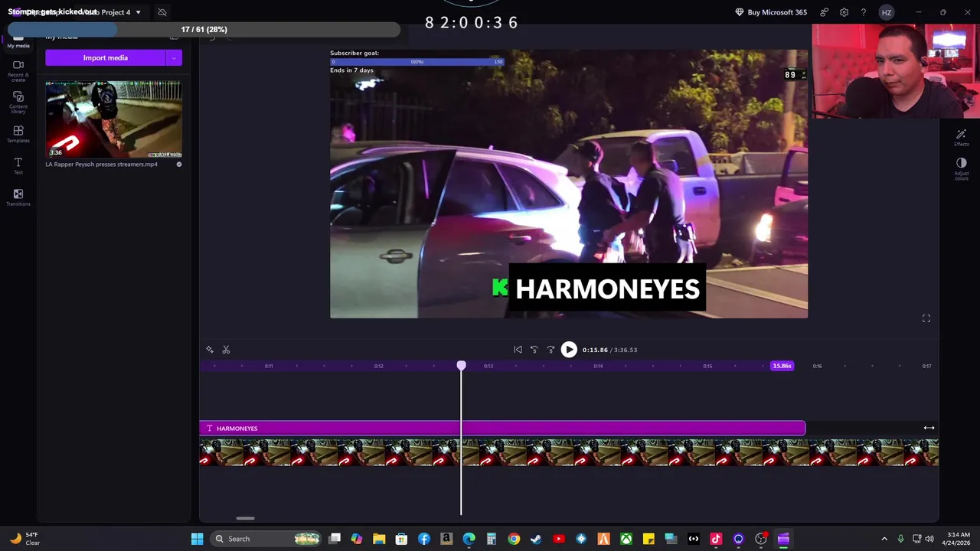Screen dimensions: 980x551
Task: Show hidden system tray icons
Action: click(884, 539)
